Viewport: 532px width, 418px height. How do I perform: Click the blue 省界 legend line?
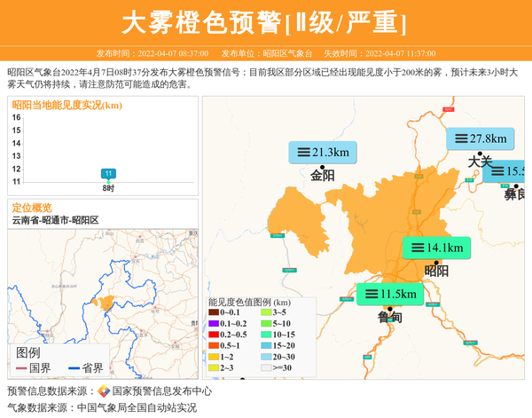coord(74,368)
